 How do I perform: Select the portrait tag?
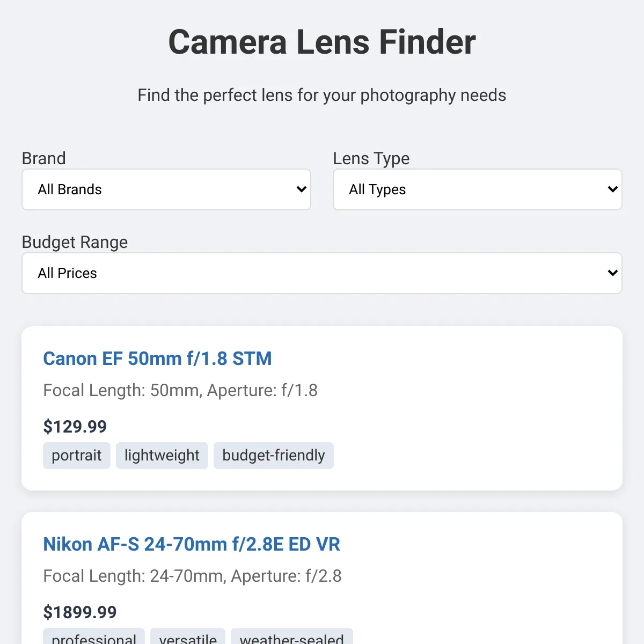click(x=77, y=456)
